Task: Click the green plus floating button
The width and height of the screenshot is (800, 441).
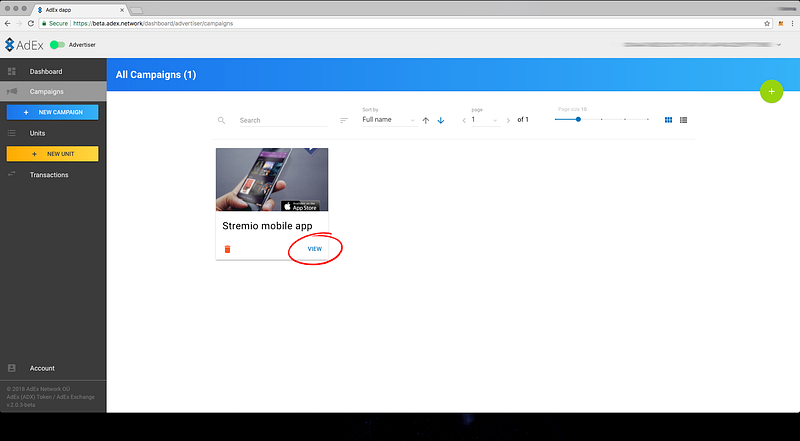Action: pos(771,91)
